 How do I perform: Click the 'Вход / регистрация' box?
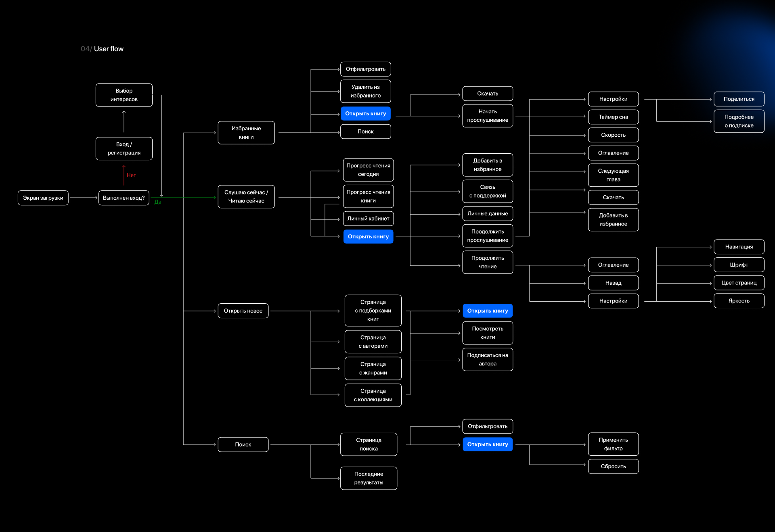(x=124, y=148)
